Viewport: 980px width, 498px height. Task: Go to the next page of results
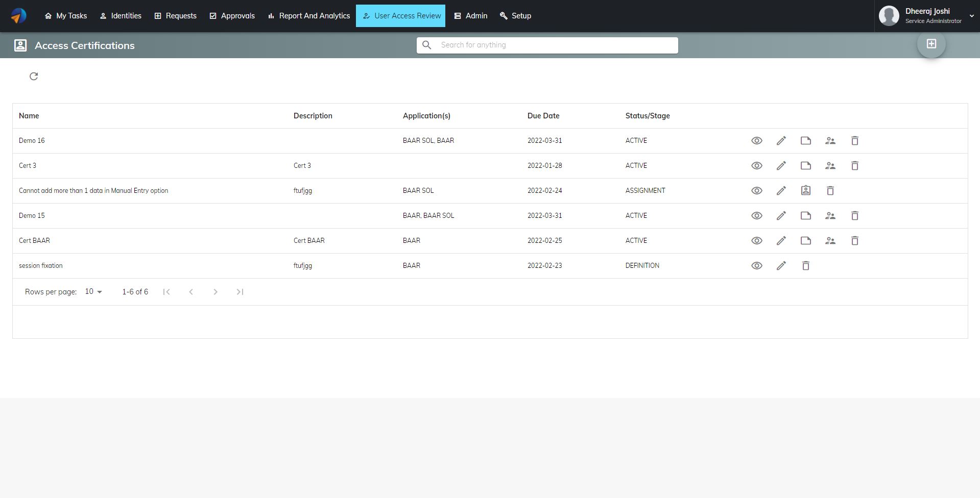coord(216,291)
